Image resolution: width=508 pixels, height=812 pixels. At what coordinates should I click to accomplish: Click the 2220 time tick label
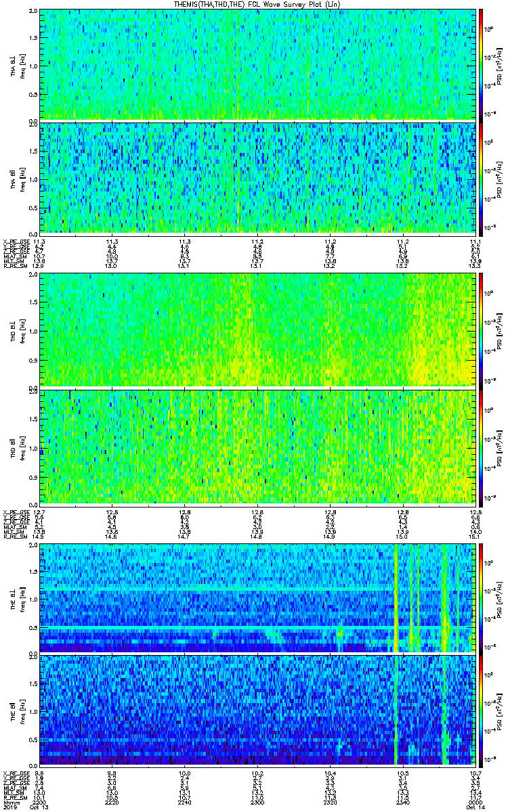click(112, 801)
